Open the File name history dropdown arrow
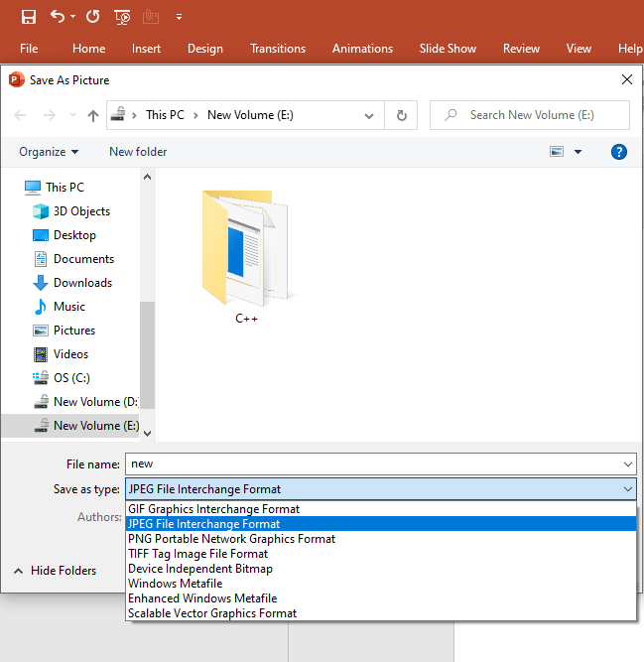Screen dimensions: 644x662 628,464
